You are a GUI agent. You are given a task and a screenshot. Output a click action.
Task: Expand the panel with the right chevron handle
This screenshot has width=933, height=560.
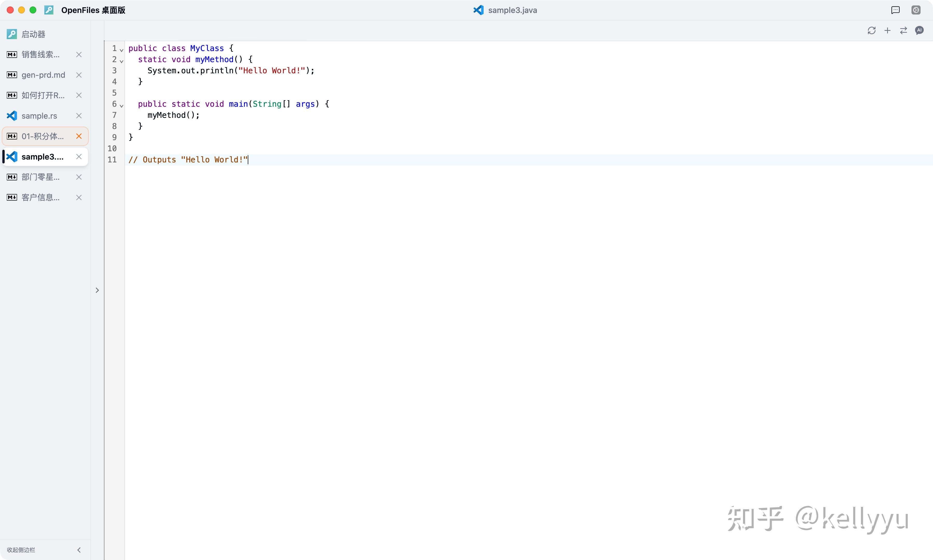coord(97,290)
